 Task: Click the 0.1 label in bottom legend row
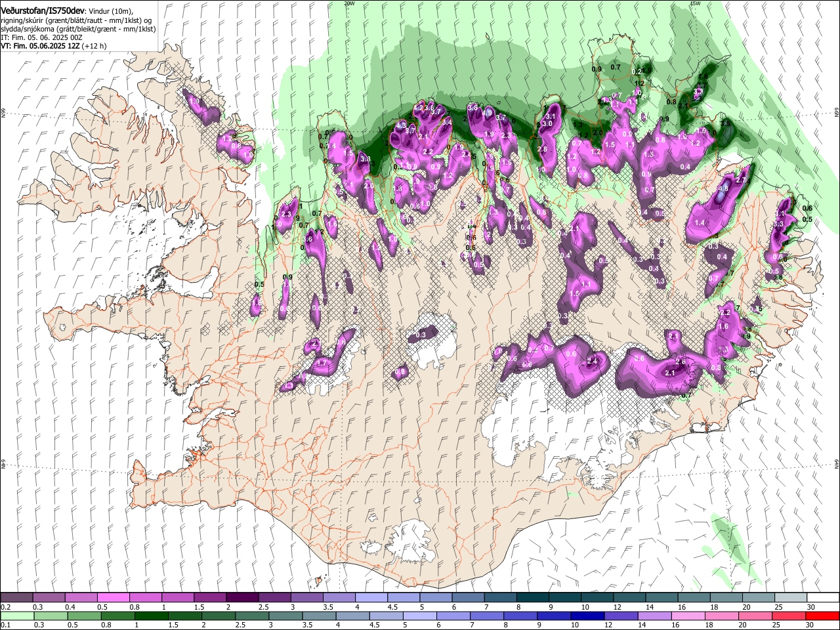[6, 625]
